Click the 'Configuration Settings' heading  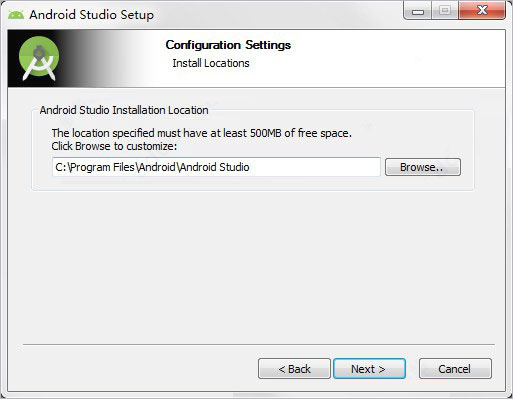point(228,45)
